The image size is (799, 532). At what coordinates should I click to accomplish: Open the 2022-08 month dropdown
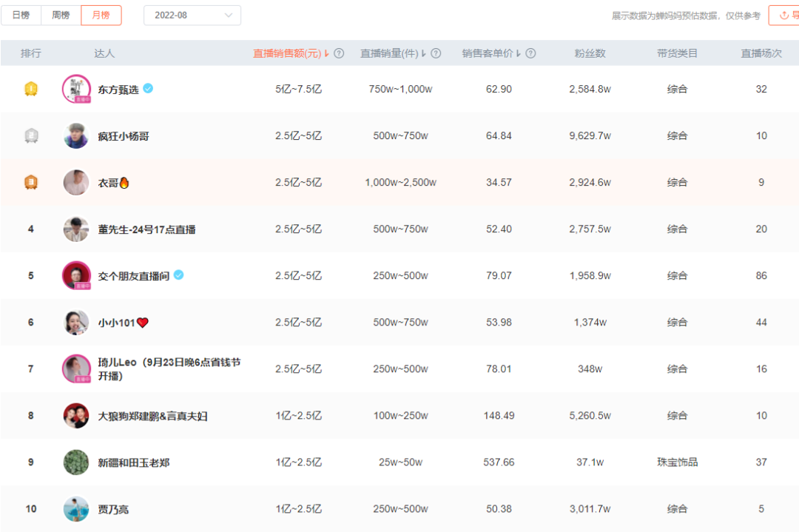(192, 16)
